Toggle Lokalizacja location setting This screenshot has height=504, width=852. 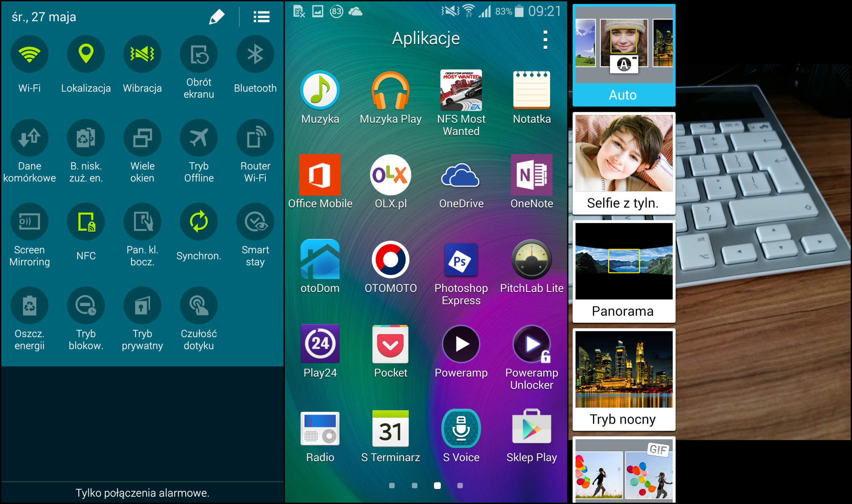86,54
